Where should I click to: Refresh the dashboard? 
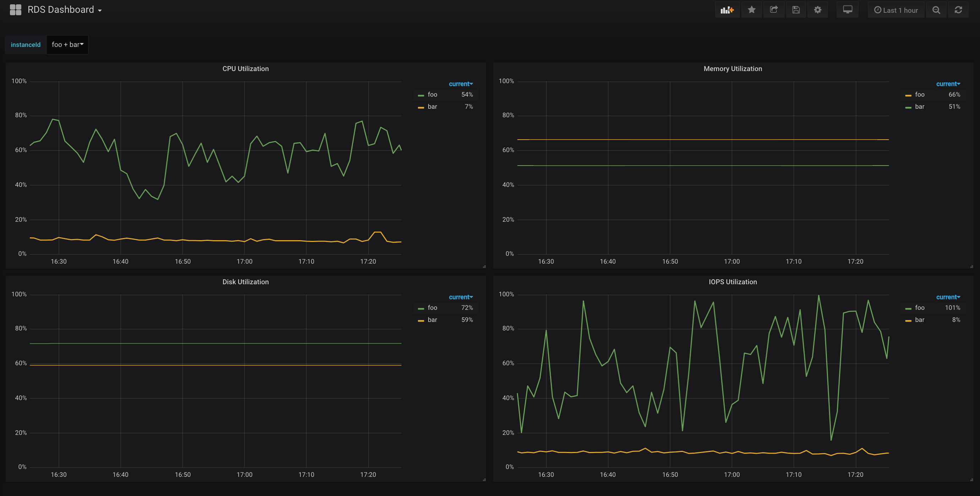[x=958, y=10]
